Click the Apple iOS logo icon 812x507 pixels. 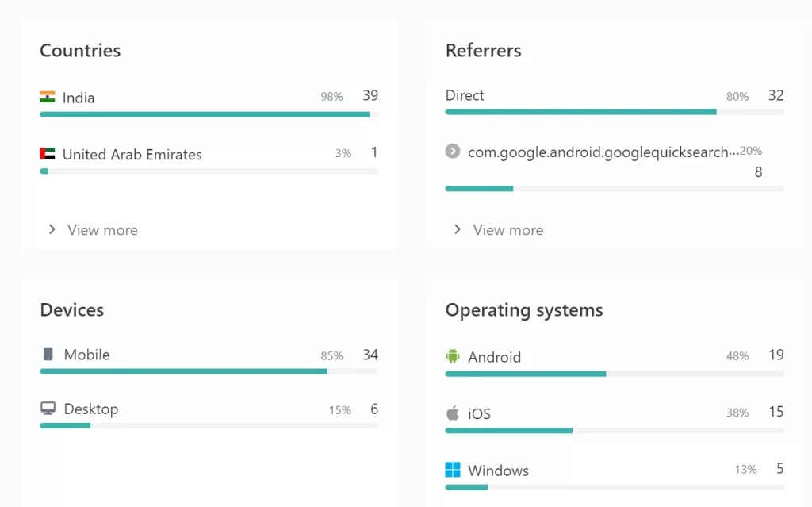click(x=453, y=413)
